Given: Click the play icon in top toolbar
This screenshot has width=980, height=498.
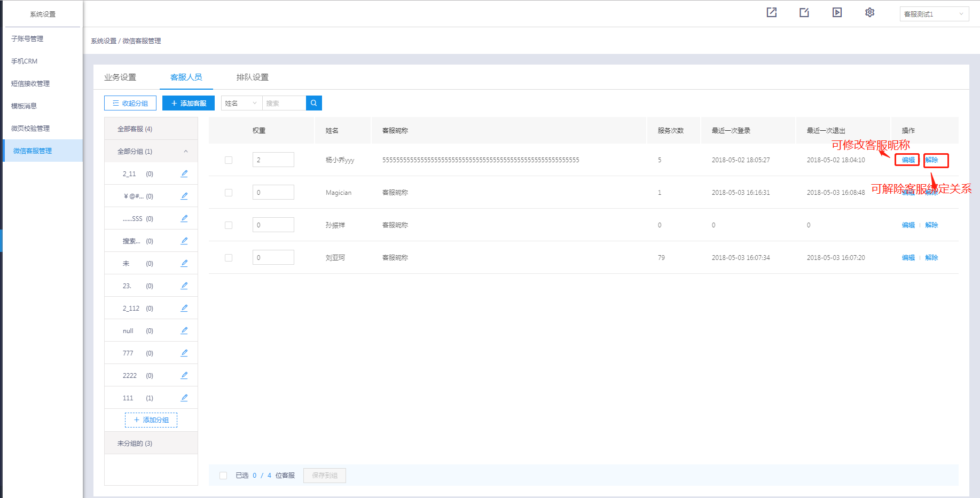Looking at the screenshot, I should pos(837,12).
